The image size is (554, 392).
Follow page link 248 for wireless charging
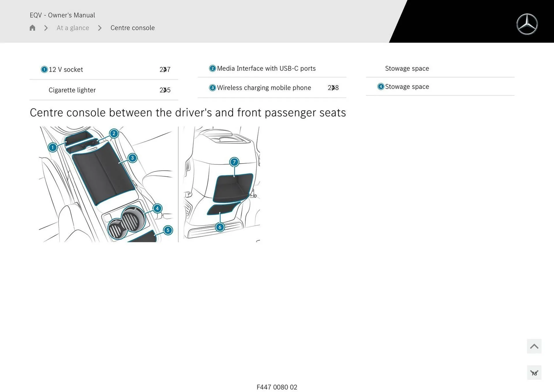click(334, 87)
